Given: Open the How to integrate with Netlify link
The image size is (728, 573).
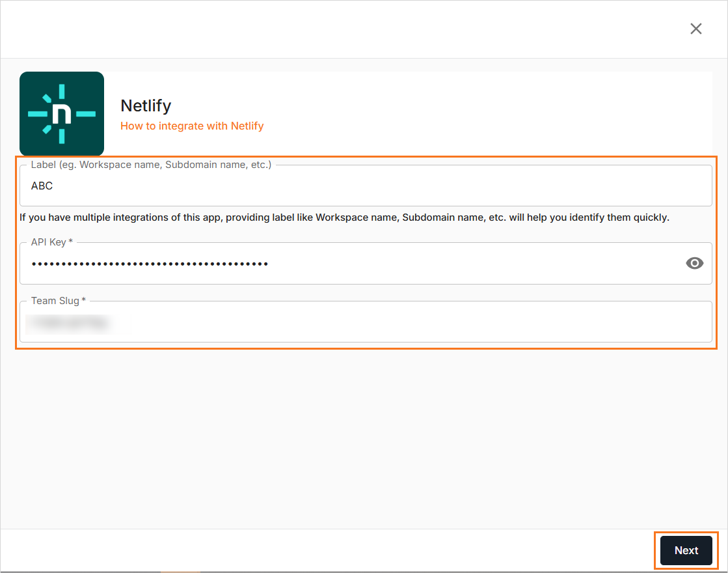Looking at the screenshot, I should tap(192, 126).
